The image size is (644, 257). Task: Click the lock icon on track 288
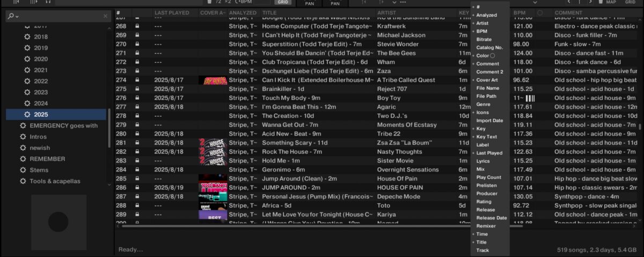137,205
